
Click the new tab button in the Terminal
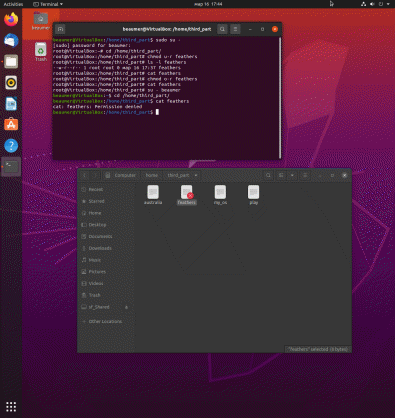[x=60, y=29]
